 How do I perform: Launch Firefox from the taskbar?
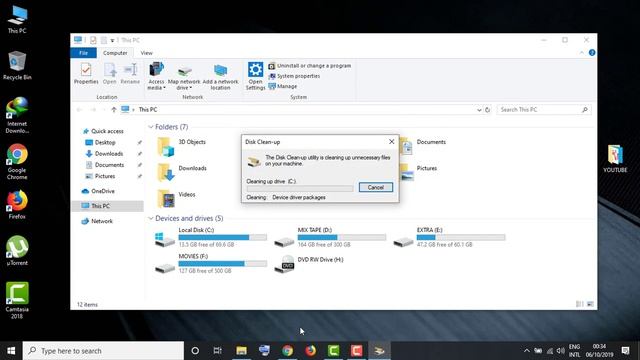pos(310,351)
